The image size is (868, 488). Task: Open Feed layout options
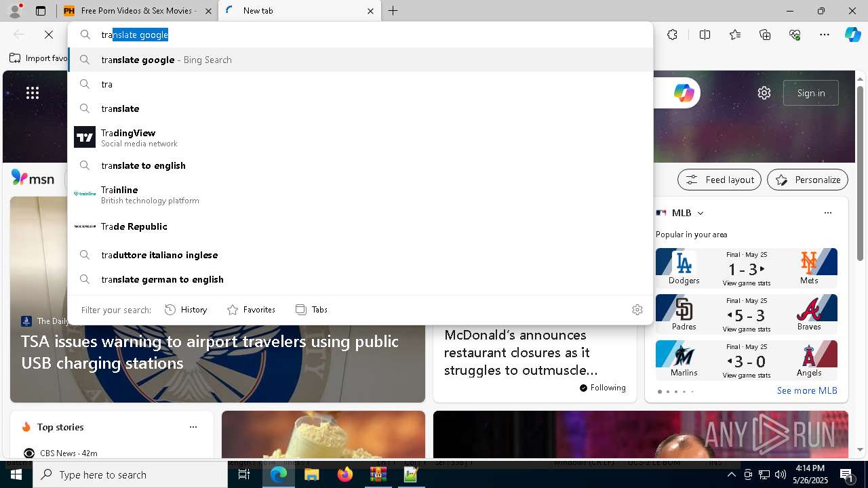[x=719, y=180]
